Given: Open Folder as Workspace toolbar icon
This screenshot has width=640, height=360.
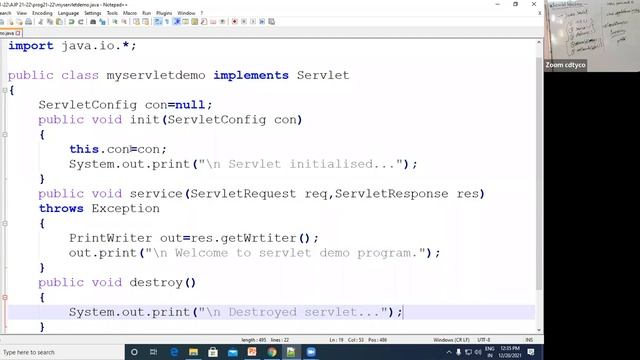Looking at the screenshot, I should coord(212,22).
